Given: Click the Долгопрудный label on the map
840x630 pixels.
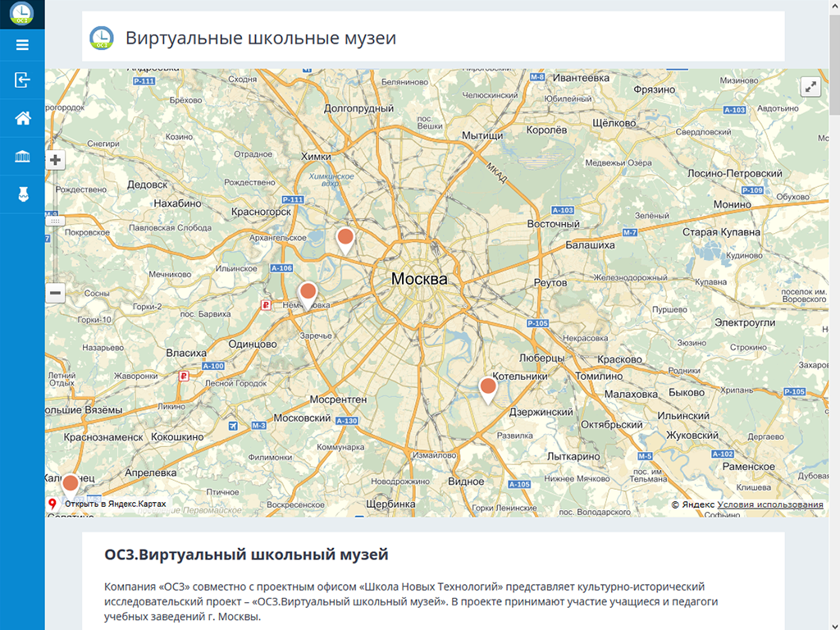Looking at the screenshot, I should click(x=359, y=108).
